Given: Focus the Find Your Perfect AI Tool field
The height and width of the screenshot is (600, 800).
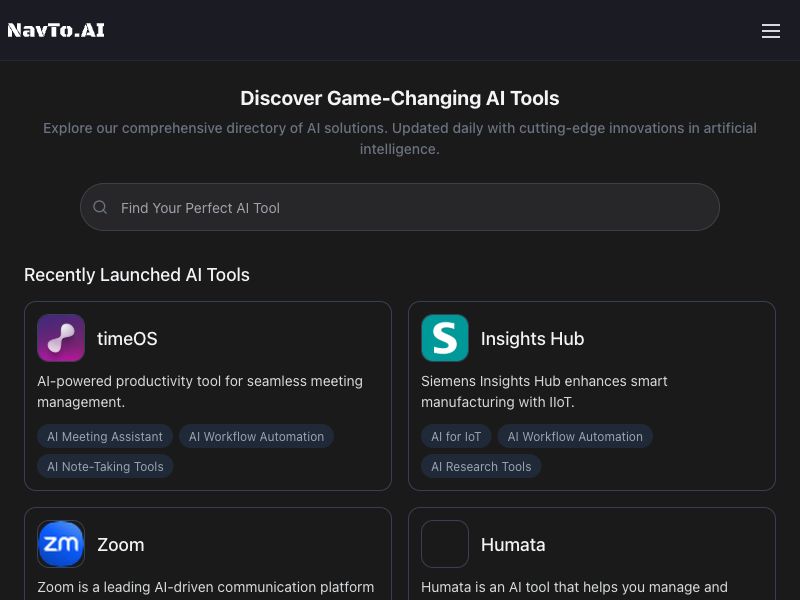Looking at the screenshot, I should tap(400, 207).
